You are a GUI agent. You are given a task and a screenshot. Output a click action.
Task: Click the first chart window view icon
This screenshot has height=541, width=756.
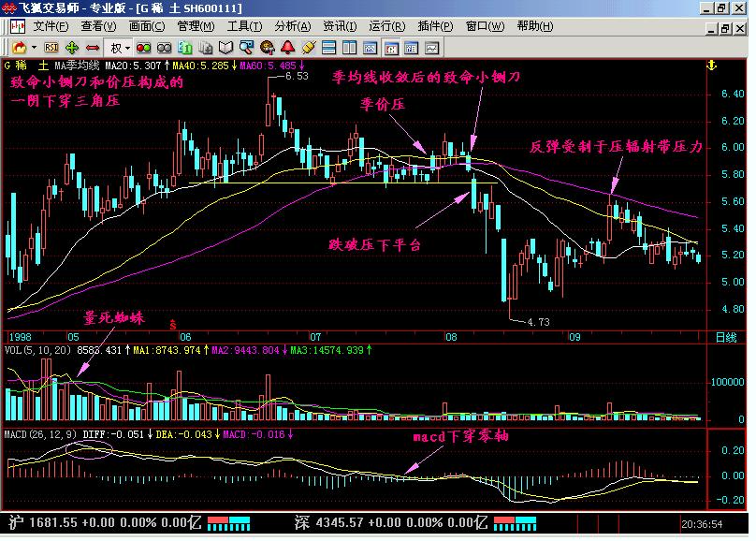[x=371, y=48]
